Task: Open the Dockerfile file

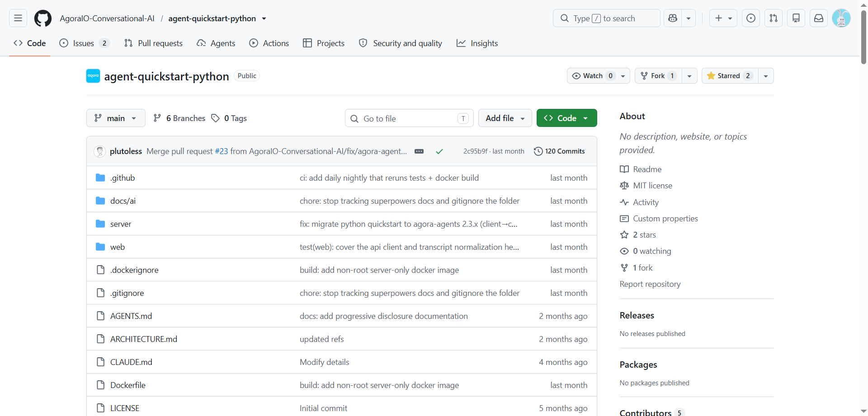Action: (x=128, y=385)
